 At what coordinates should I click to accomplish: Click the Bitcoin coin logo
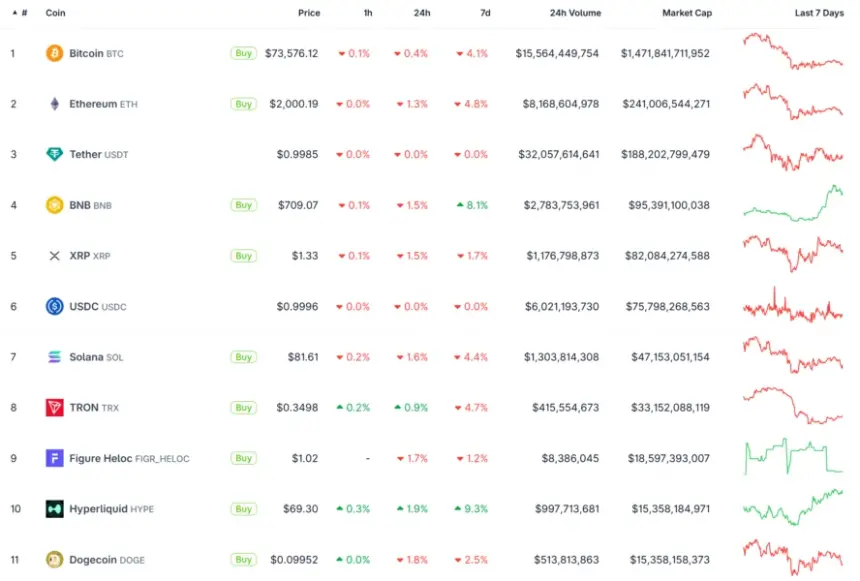point(54,53)
